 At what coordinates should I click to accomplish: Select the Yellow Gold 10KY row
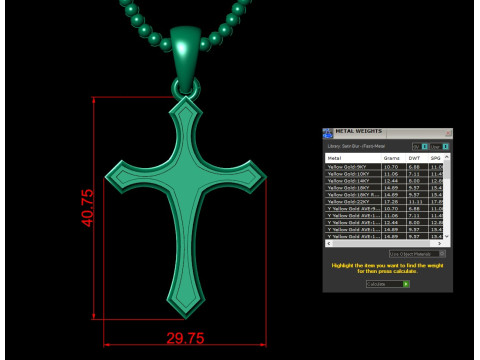[384, 174]
